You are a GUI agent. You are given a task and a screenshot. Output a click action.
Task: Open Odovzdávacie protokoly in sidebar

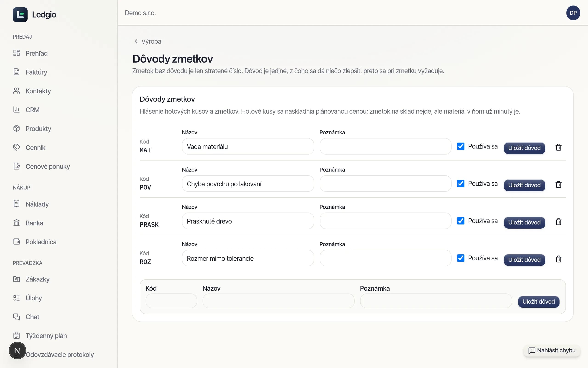[x=59, y=355]
